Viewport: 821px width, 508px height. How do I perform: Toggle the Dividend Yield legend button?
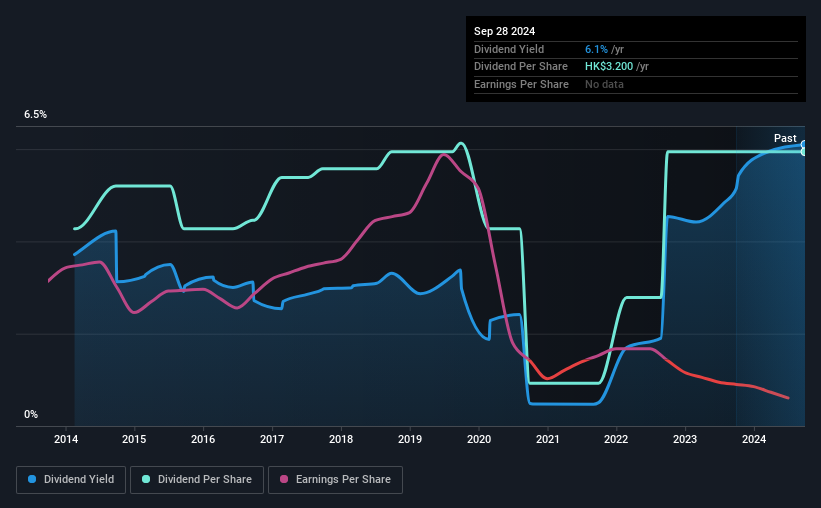pos(71,480)
